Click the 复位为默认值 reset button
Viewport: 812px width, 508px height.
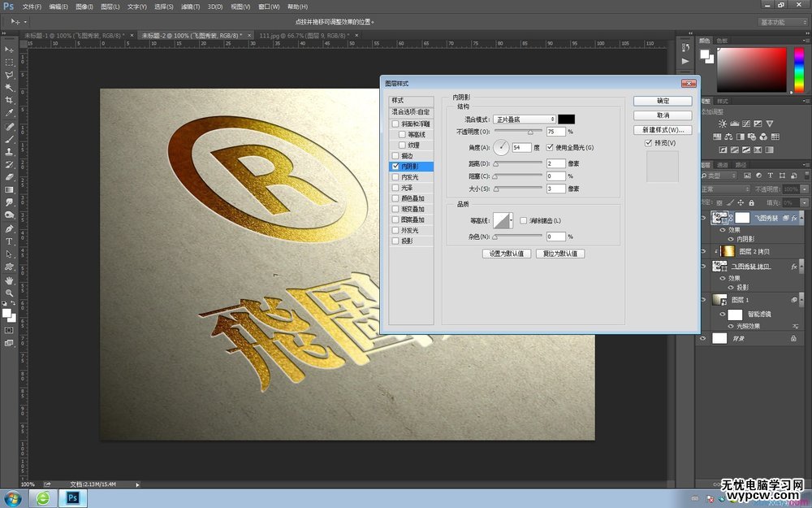pyautogui.click(x=560, y=254)
